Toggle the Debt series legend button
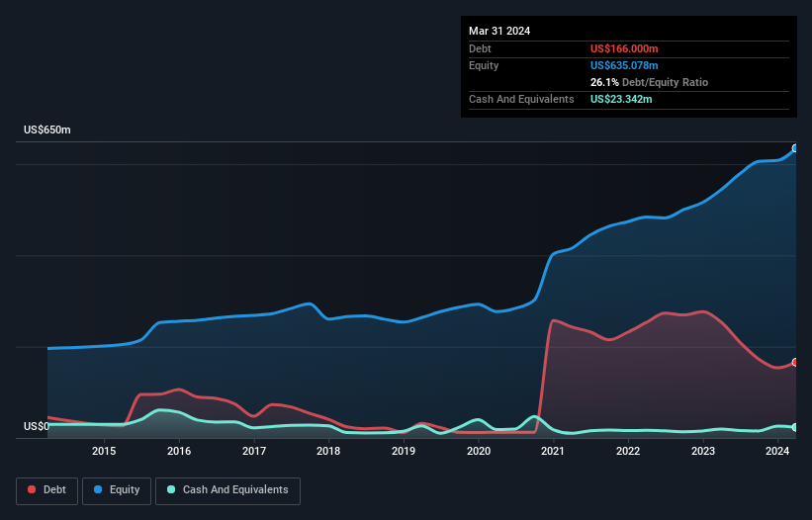 [x=47, y=490]
